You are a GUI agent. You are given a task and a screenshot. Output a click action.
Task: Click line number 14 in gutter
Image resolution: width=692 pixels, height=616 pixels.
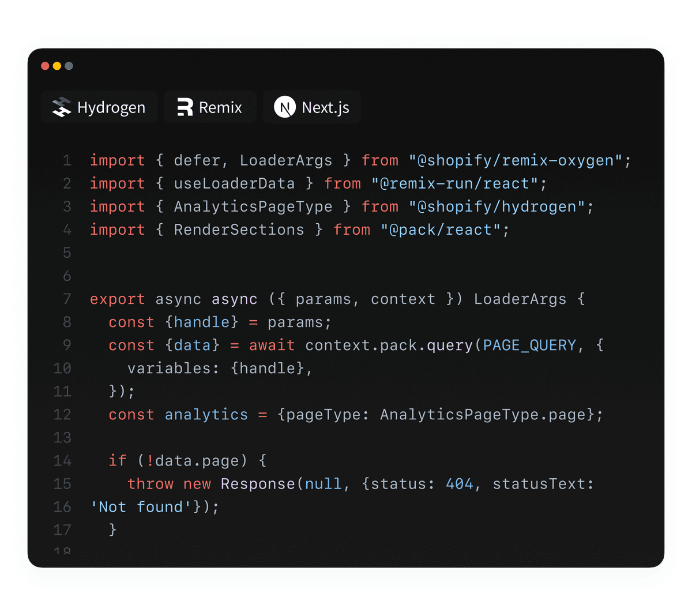(62, 461)
